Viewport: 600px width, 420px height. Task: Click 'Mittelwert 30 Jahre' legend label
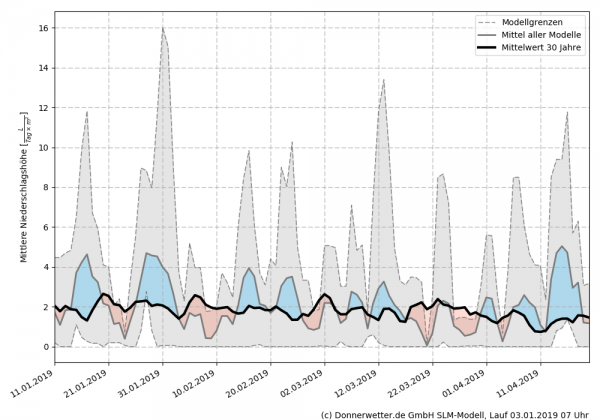coord(543,48)
